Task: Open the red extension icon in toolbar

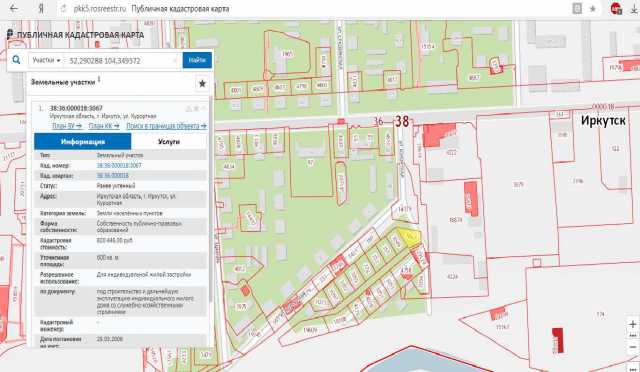Action: point(616,9)
